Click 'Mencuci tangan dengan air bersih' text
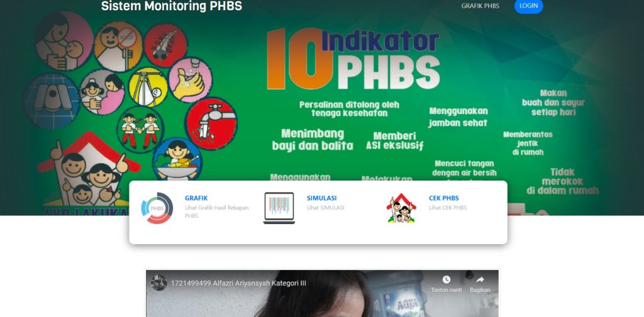 point(464,168)
